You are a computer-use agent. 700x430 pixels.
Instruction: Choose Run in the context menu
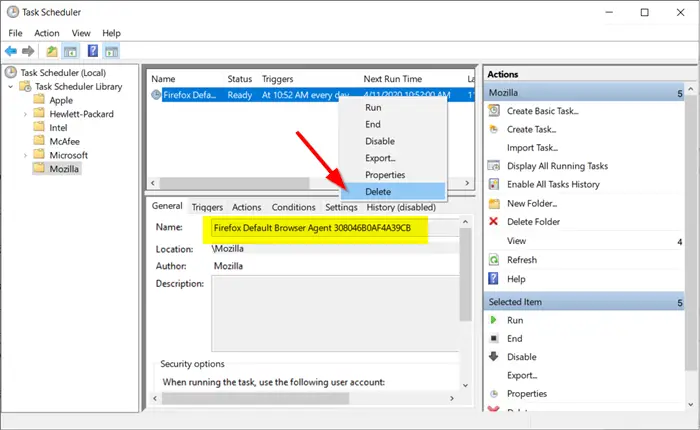coord(393,107)
